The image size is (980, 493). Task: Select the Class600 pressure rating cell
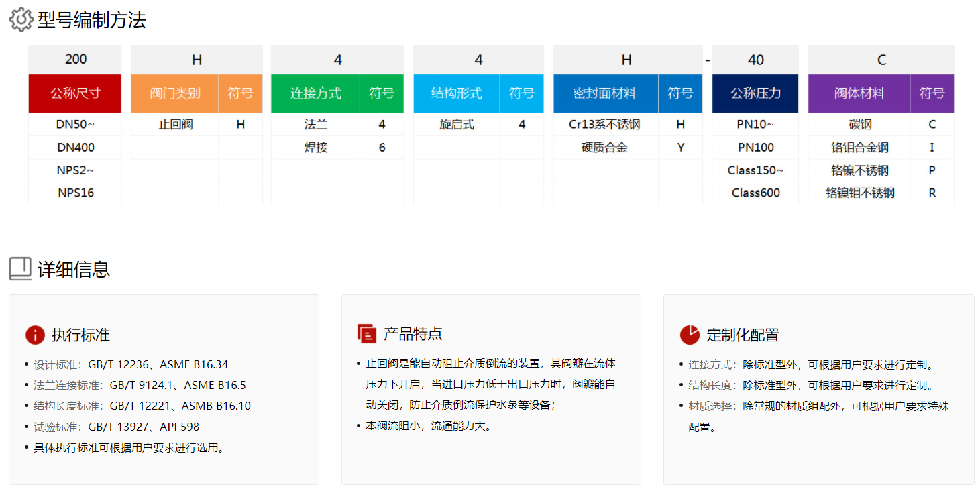tap(755, 193)
